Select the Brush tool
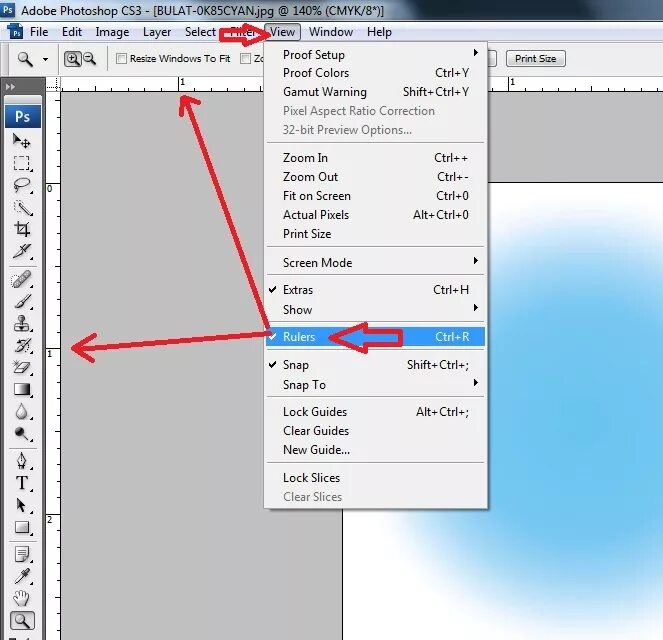 tap(22, 301)
